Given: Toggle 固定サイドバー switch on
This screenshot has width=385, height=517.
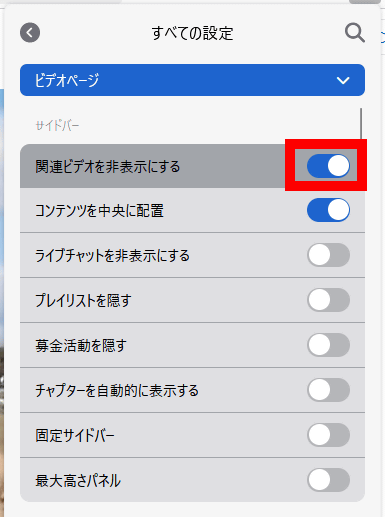Looking at the screenshot, I should coord(328,435).
